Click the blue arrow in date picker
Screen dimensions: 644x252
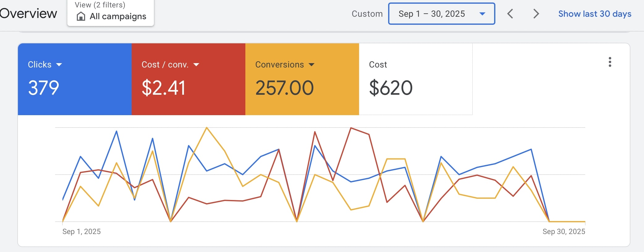(482, 14)
